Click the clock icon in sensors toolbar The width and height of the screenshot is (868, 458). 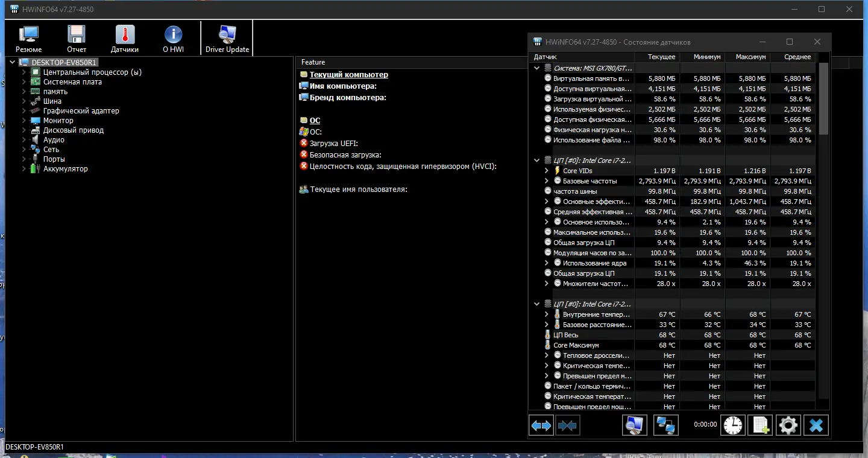734,425
